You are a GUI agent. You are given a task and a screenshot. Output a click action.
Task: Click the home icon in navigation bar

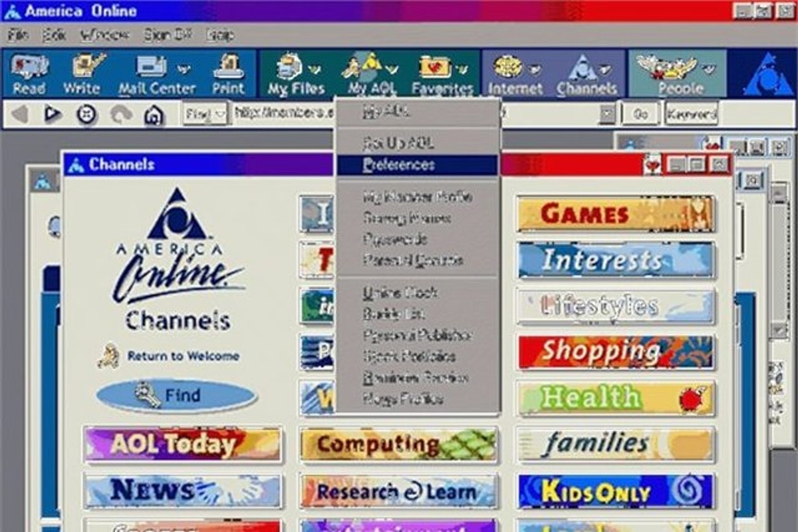154,115
